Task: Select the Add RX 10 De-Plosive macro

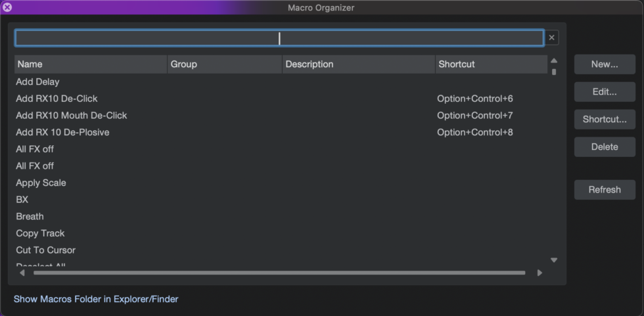Action: tap(281, 132)
